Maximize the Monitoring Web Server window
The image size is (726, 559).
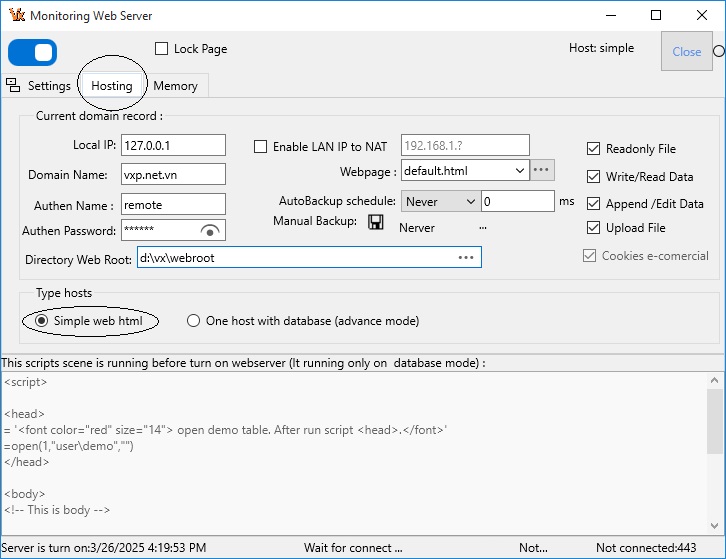coord(656,15)
